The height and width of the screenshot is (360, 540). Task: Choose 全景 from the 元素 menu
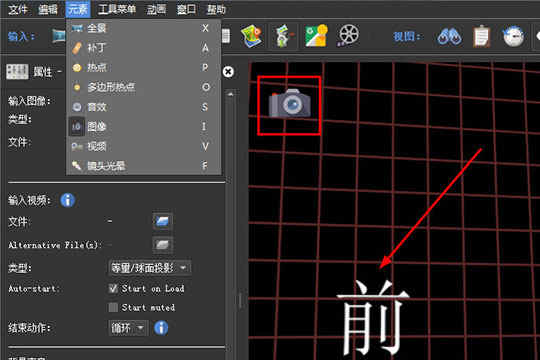point(143,28)
